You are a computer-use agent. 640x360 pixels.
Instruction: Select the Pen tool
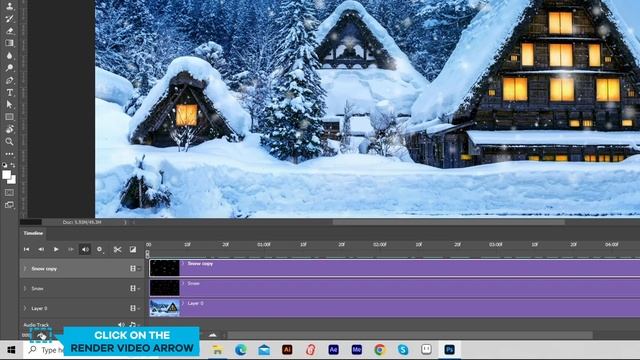coord(9,80)
